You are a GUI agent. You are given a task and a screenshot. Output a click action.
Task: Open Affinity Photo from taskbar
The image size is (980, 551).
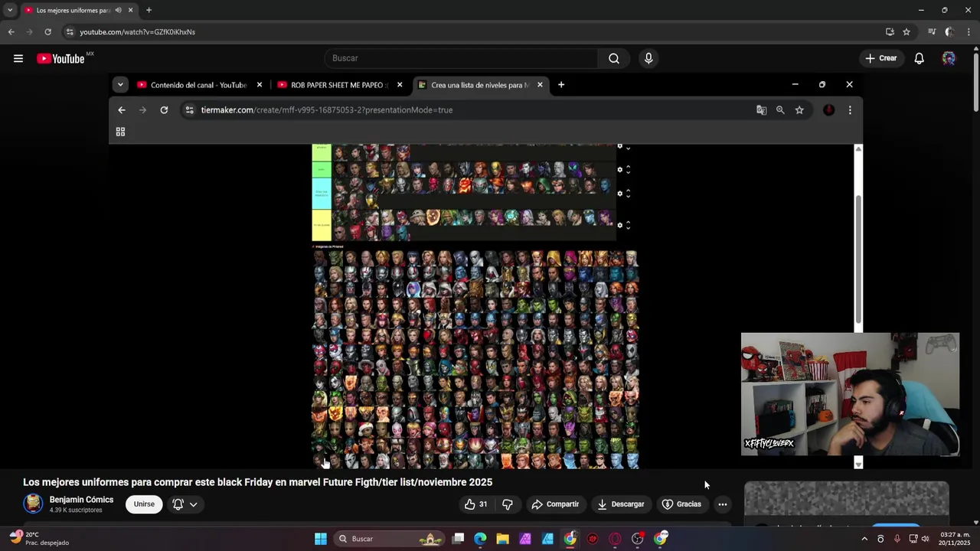coord(525,539)
